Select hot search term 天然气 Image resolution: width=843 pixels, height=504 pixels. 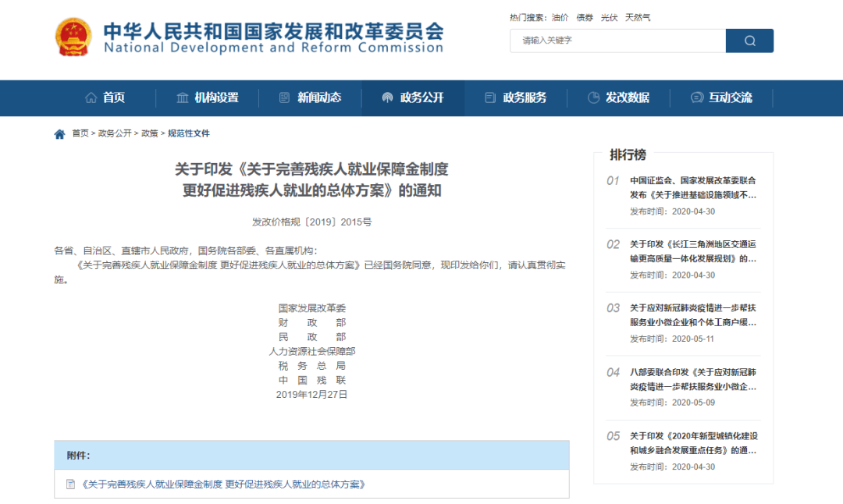point(637,17)
